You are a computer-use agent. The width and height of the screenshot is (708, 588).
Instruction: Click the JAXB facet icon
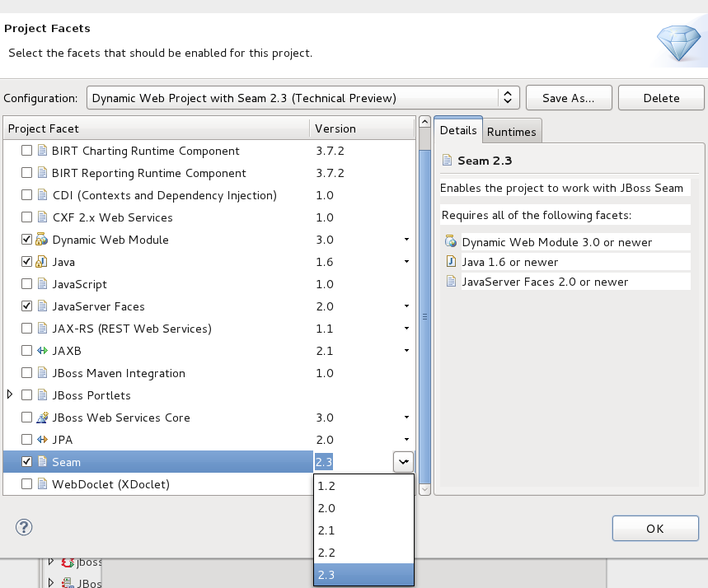coord(42,351)
